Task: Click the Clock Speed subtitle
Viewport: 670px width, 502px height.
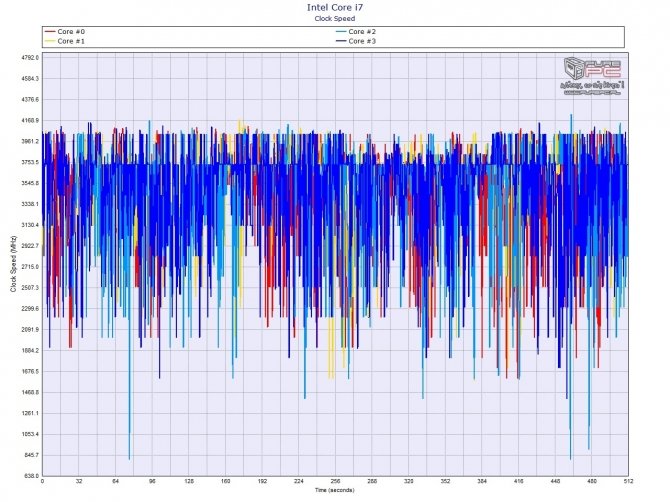Action: [x=335, y=18]
